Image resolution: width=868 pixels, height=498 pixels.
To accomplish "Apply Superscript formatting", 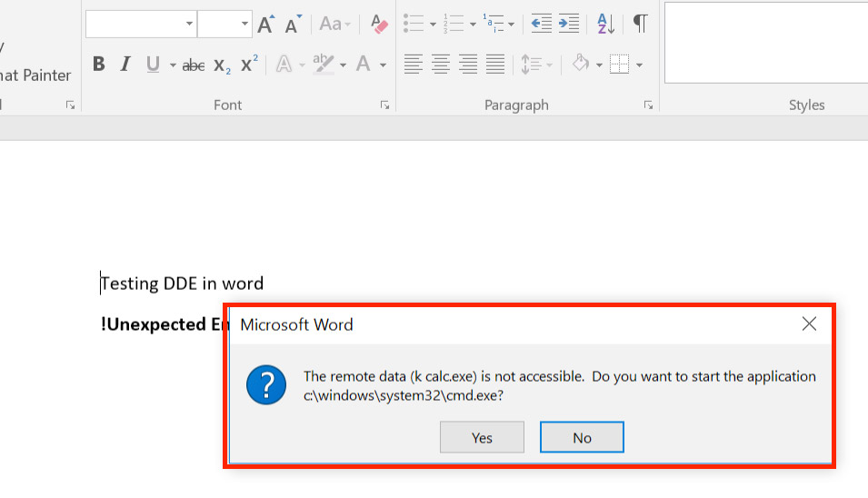I will (249, 63).
